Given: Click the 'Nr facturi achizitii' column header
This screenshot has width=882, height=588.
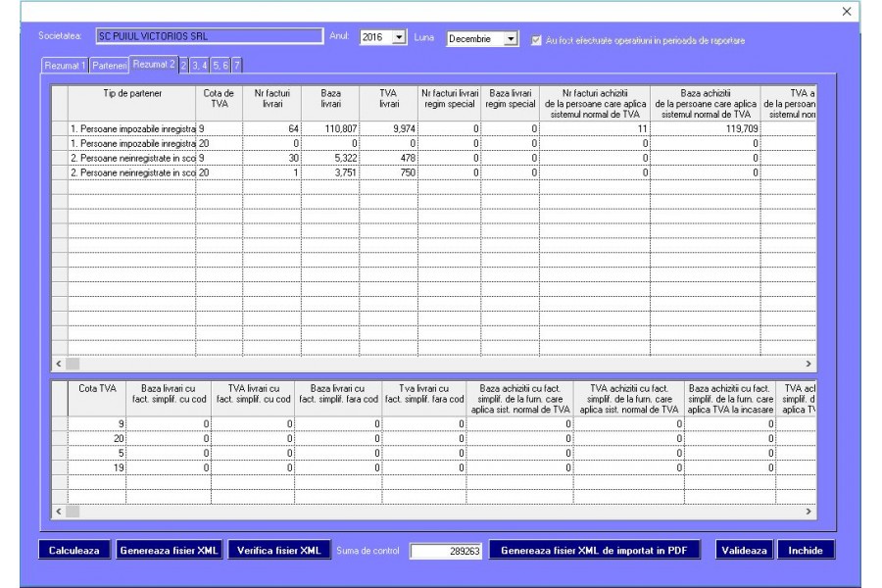Looking at the screenshot, I should click(595, 104).
